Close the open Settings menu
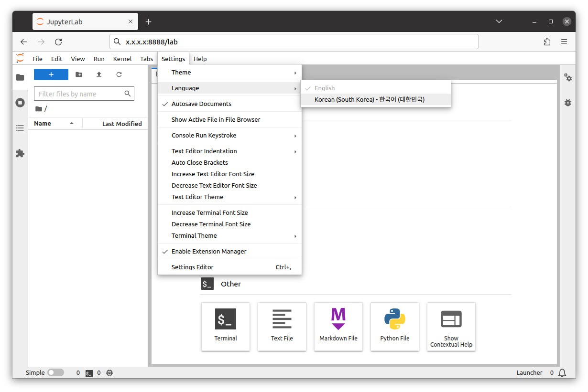This screenshot has width=588, height=392. tap(173, 59)
